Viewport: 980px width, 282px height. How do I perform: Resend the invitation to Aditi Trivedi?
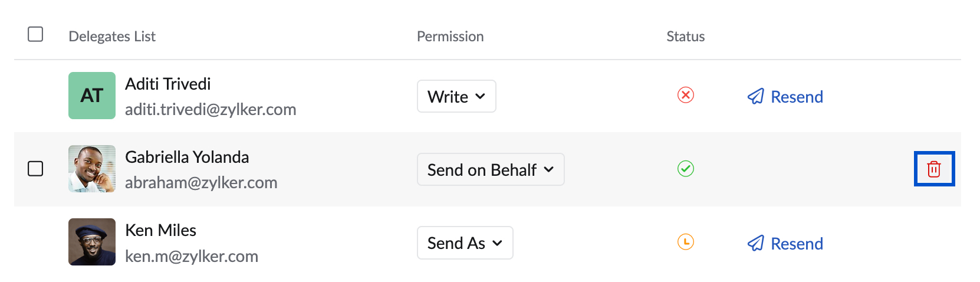tap(796, 97)
